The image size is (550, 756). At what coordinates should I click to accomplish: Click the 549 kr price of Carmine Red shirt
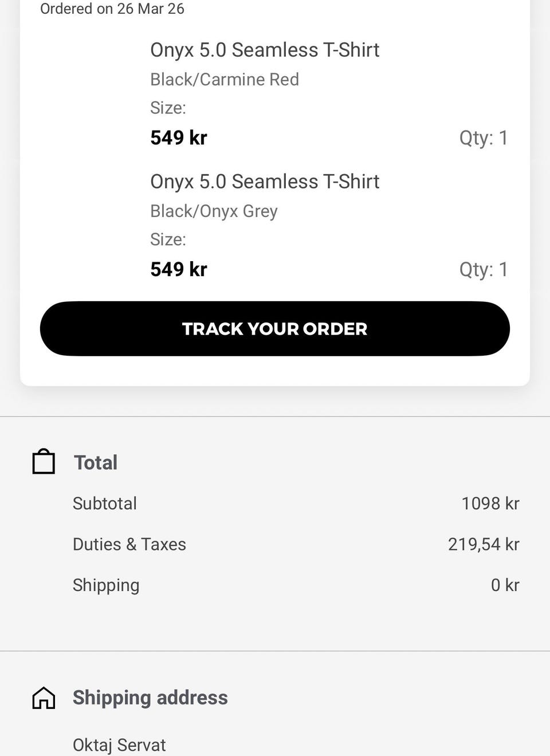click(x=179, y=137)
